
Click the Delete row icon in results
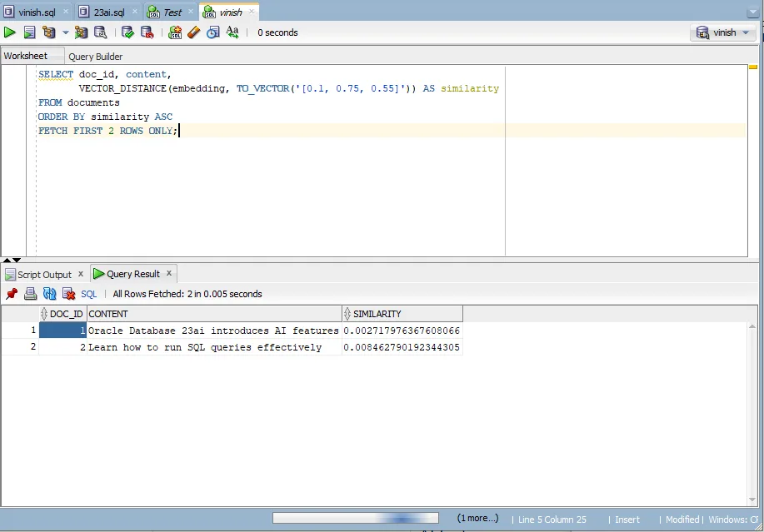pyautogui.click(x=68, y=294)
